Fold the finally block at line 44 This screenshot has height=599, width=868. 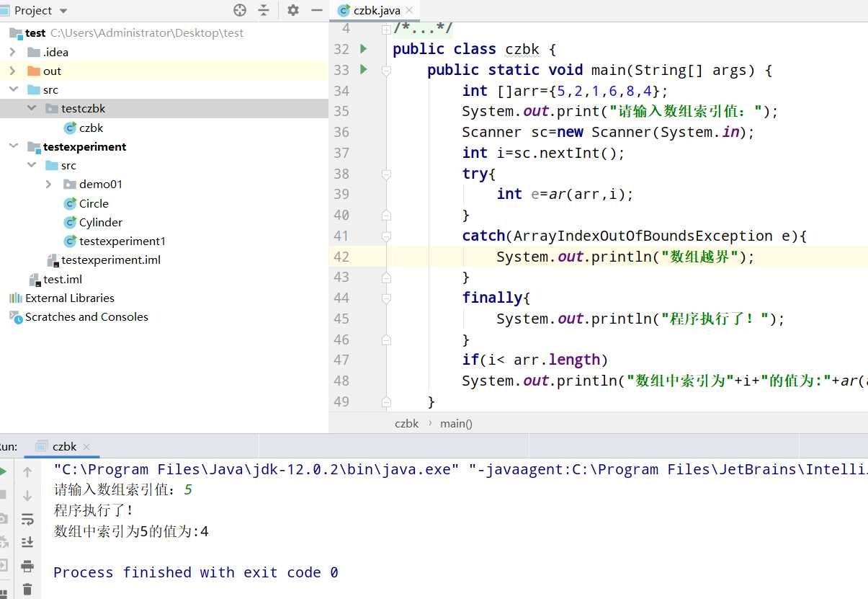pyautogui.click(x=386, y=298)
